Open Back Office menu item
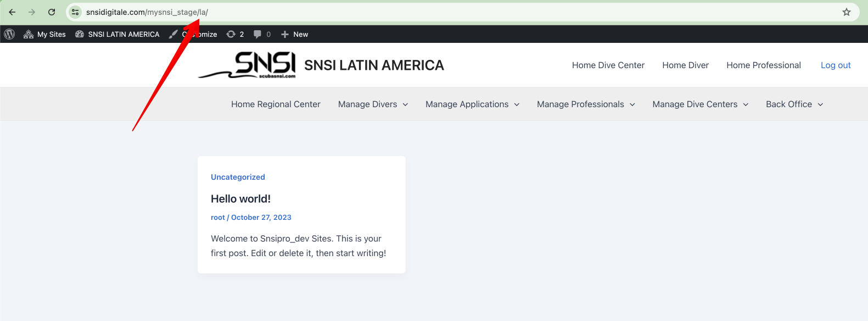Image resolution: width=868 pixels, height=321 pixels. (788, 104)
